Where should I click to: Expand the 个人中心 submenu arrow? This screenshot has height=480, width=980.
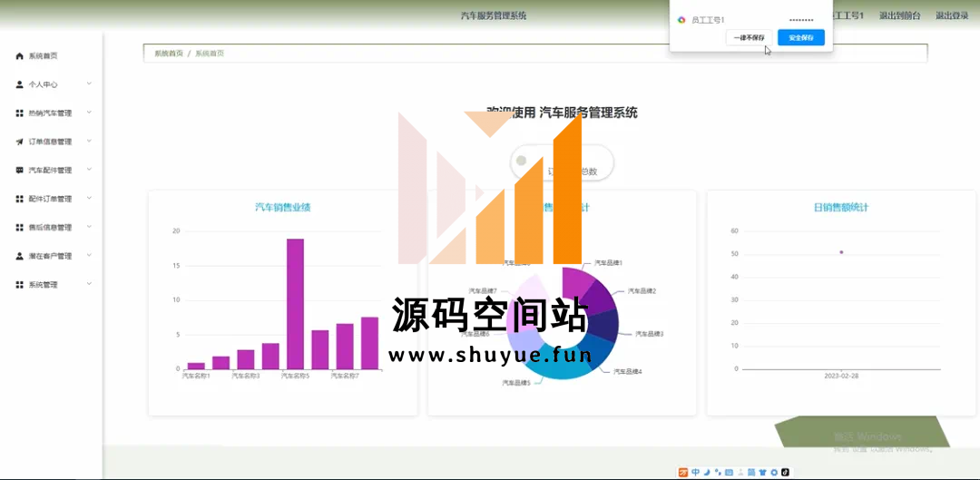pyautogui.click(x=89, y=83)
